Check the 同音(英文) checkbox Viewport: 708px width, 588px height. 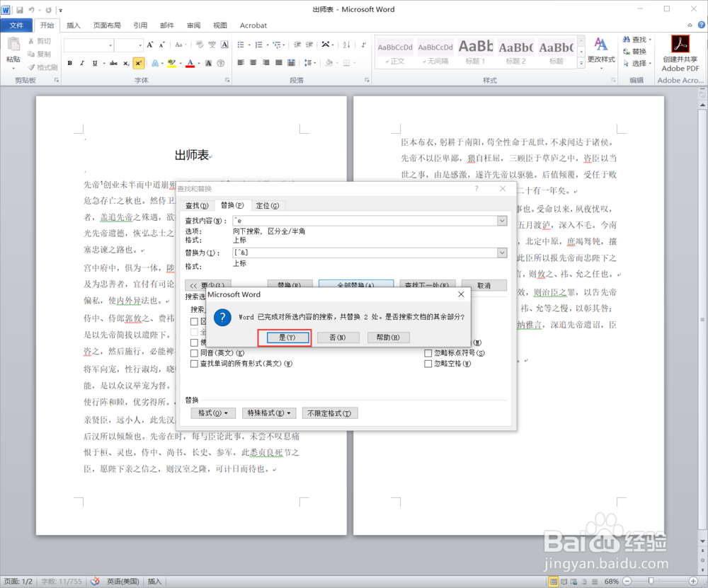[x=194, y=352]
